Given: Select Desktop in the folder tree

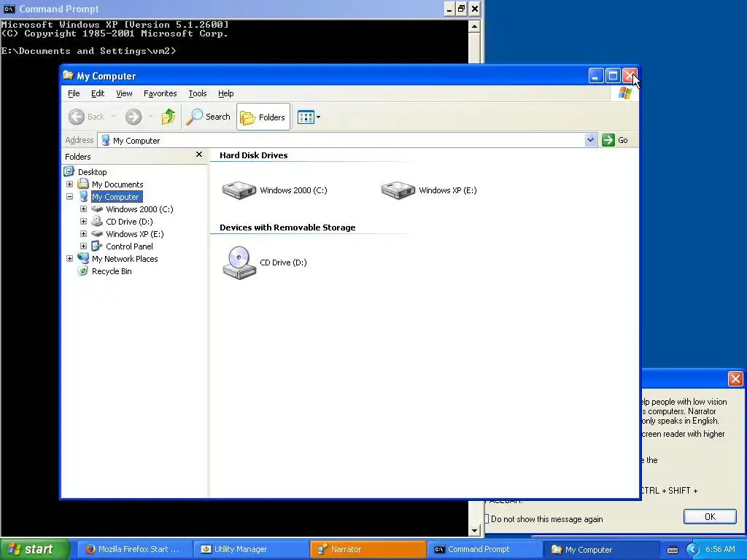Looking at the screenshot, I should [93, 172].
